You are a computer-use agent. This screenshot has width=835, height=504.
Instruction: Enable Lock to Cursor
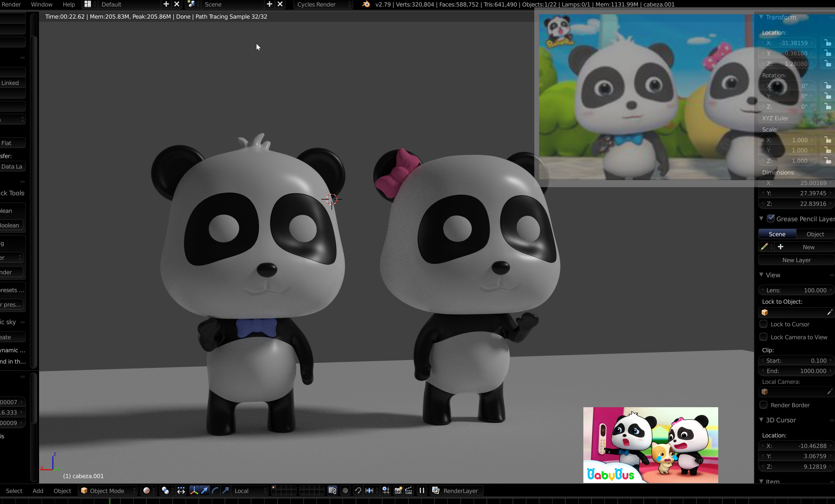click(763, 324)
